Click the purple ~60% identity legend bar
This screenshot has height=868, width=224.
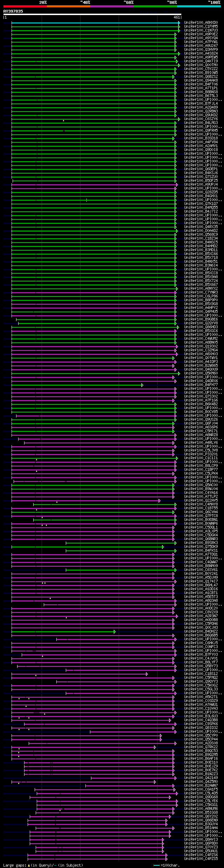coord(112,6)
